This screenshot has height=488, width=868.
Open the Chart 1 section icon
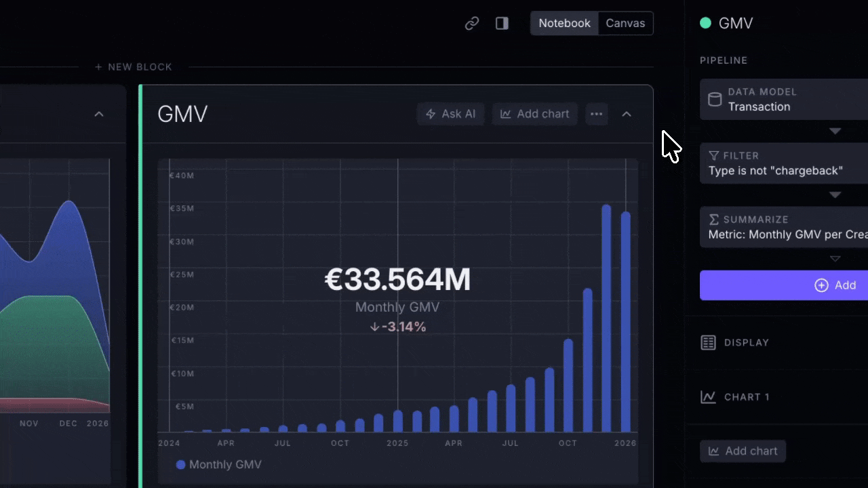point(708,397)
